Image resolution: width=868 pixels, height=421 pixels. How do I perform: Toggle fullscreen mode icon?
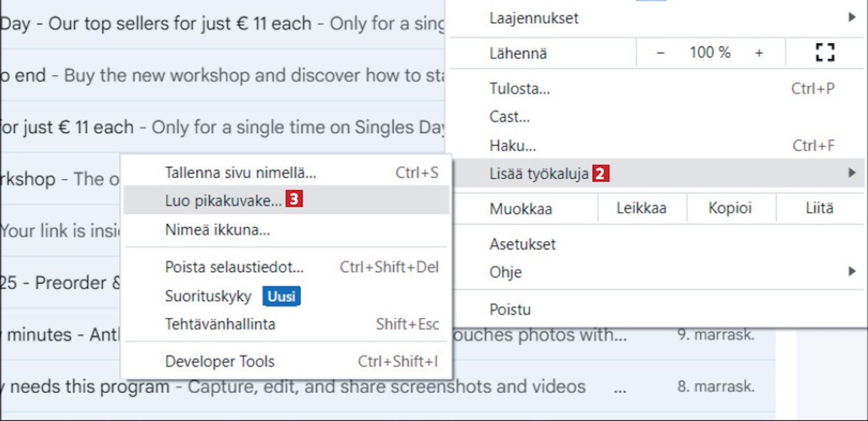tap(825, 53)
